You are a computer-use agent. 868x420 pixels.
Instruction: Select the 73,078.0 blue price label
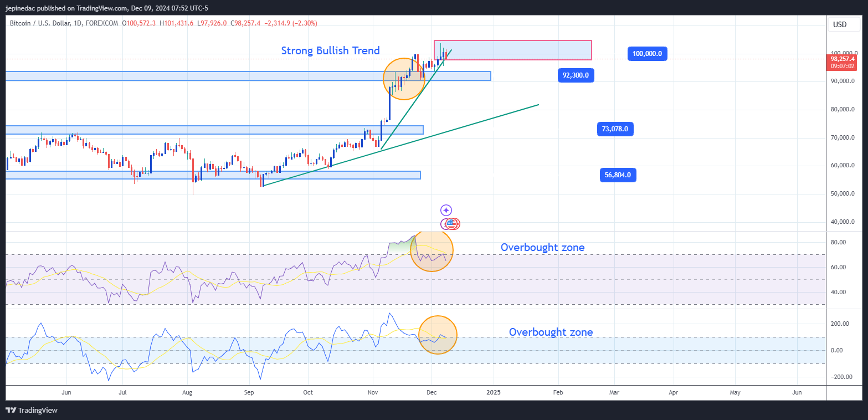(x=615, y=129)
